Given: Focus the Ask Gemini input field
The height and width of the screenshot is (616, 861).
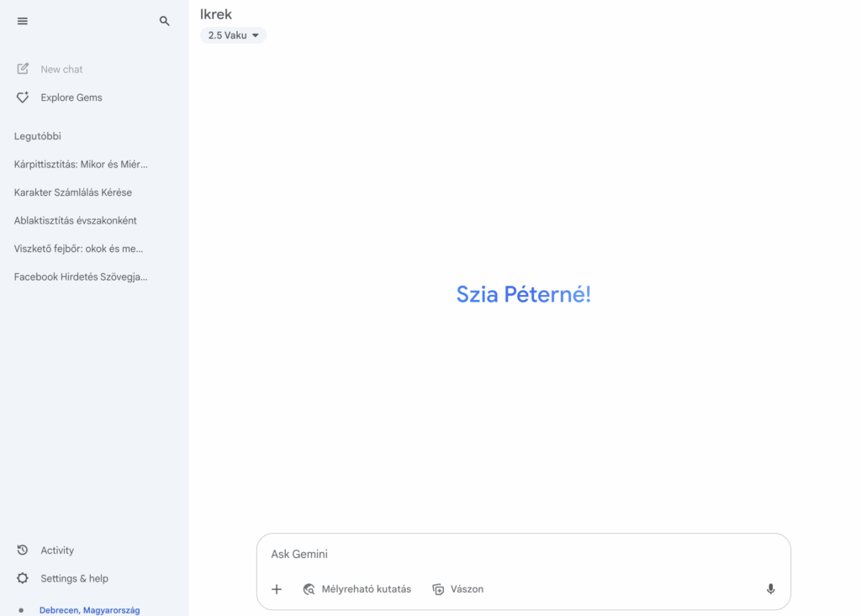Looking at the screenshot, I should pos(523,554).
